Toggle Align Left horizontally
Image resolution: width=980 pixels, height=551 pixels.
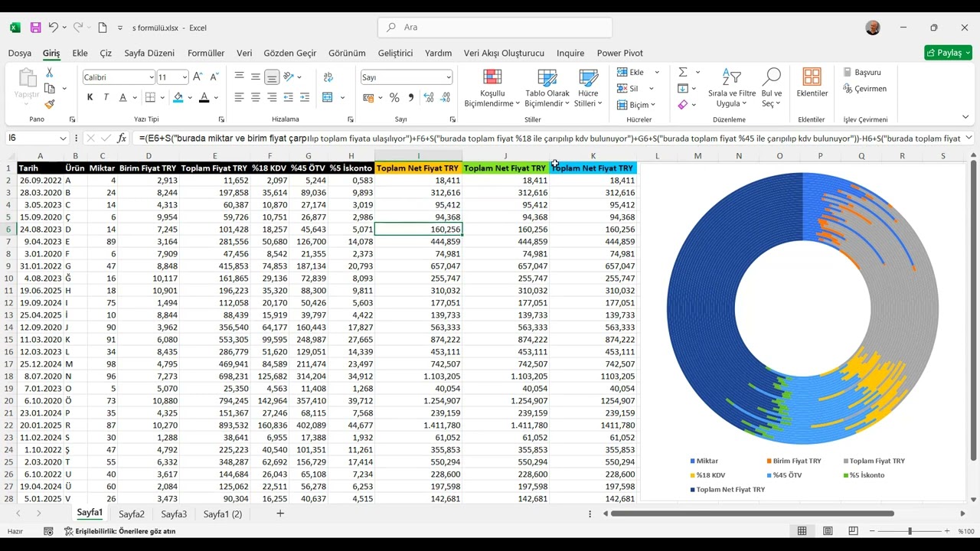(240, 97)
